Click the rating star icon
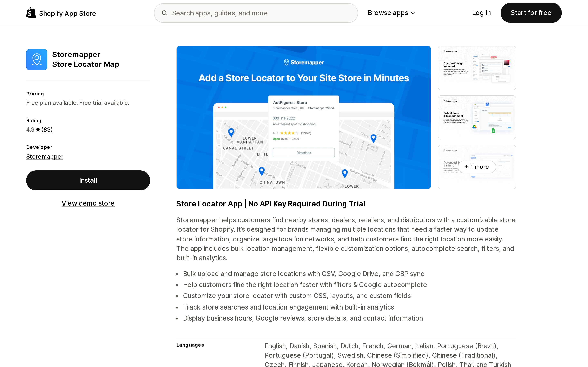Viewport: 588px width, 367px height. pyautogui.click(x=38, y=130)
